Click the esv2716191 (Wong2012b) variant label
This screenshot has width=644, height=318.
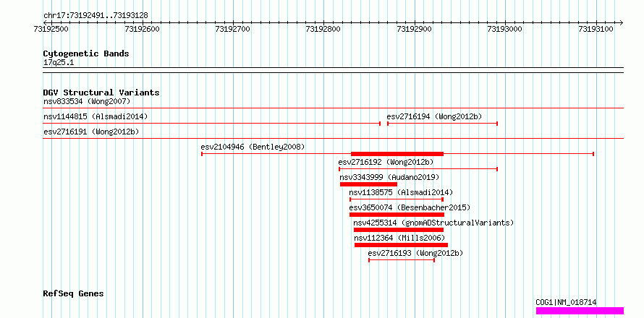tap(91, 132)
